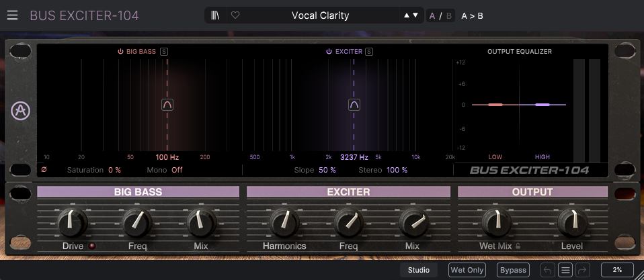Toggle the Big Bass power switch
Viewport: 644px width, 280px height.
pos(120,52)
